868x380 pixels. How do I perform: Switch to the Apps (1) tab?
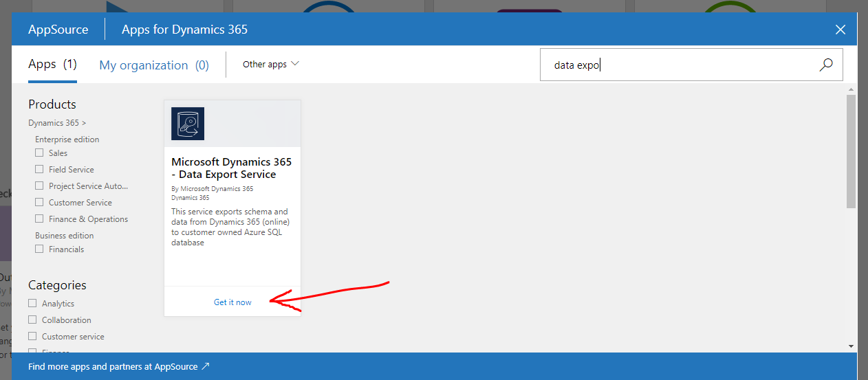coord(52,65)
